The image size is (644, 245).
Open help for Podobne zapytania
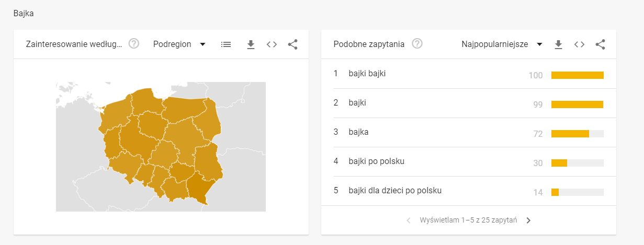coord(417,44)
